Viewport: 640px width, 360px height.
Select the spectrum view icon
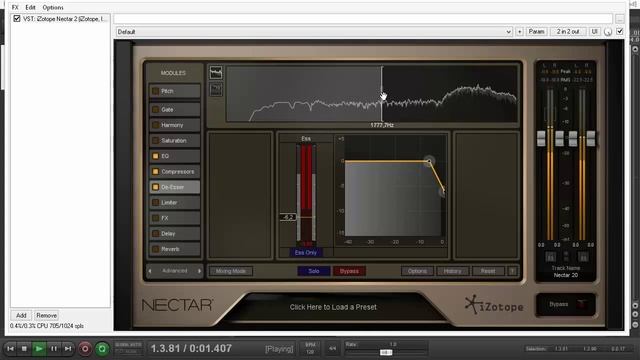216,73
